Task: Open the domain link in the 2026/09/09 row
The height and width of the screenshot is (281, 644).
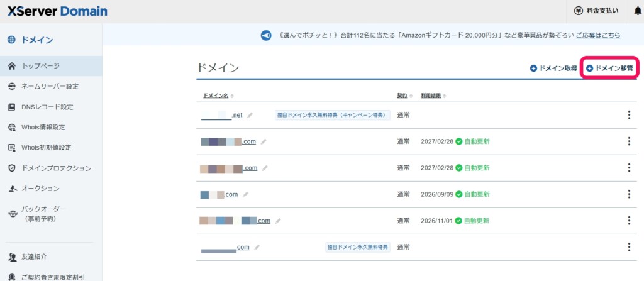Action: tap(219, 194)
